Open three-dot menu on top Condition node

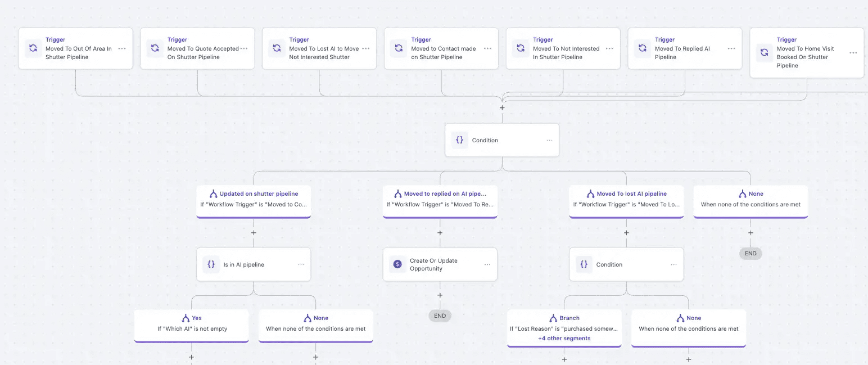point(549,140)
